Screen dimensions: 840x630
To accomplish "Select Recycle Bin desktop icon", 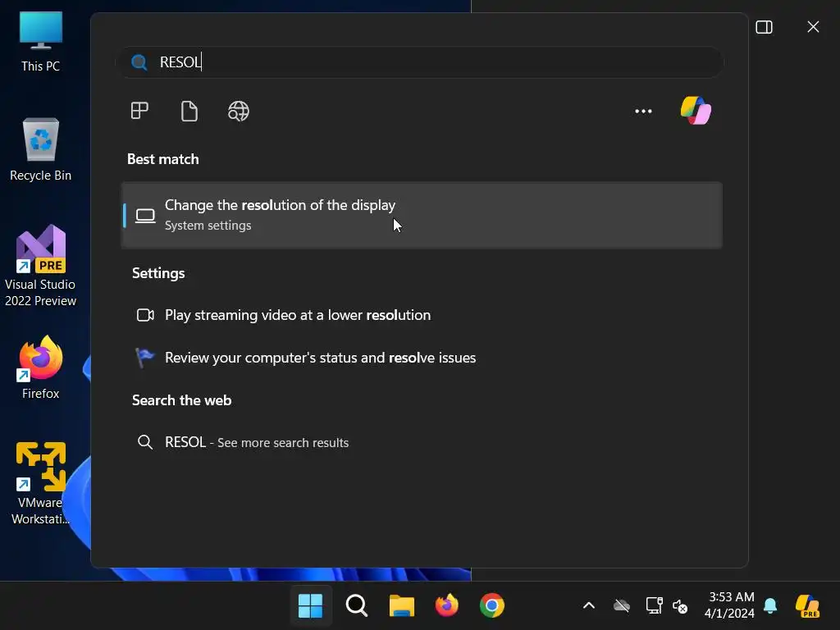I will [41, 150].
